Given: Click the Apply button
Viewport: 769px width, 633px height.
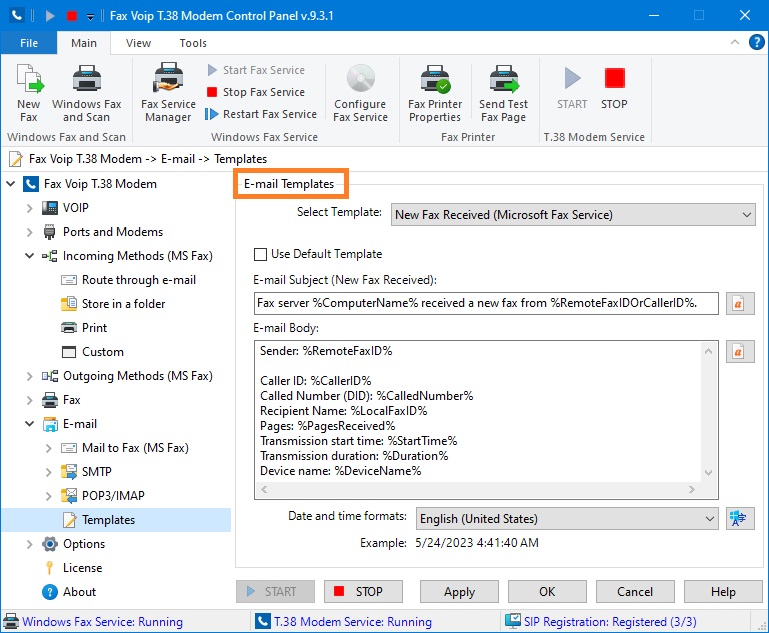Looking at the screenshot, I should (x=459, y=592).
